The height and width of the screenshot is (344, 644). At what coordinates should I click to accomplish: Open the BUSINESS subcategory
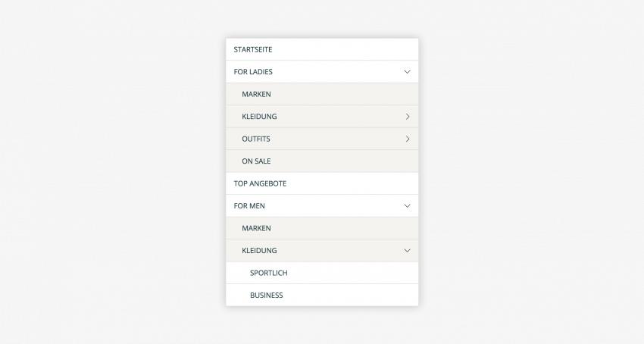tap(267, 296)
